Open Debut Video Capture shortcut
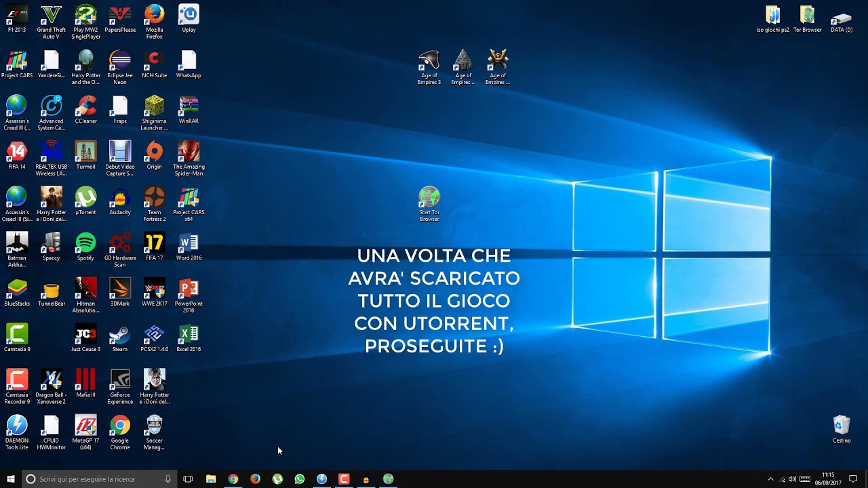The image size is (868, 488). 120,159
